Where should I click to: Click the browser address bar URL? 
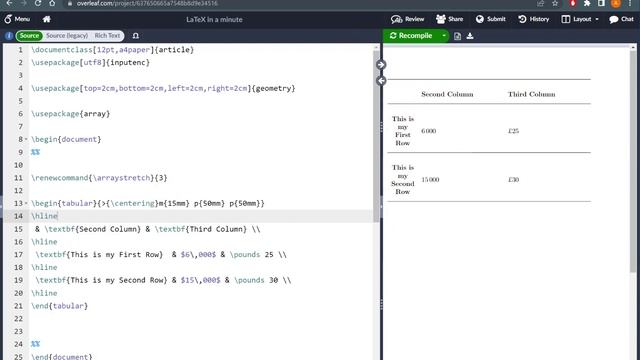tap(147, 3)
